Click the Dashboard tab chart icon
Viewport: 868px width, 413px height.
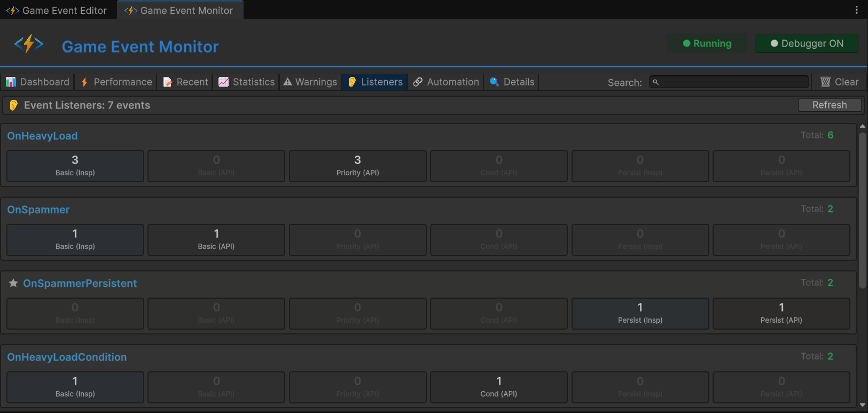coord(11,82)
